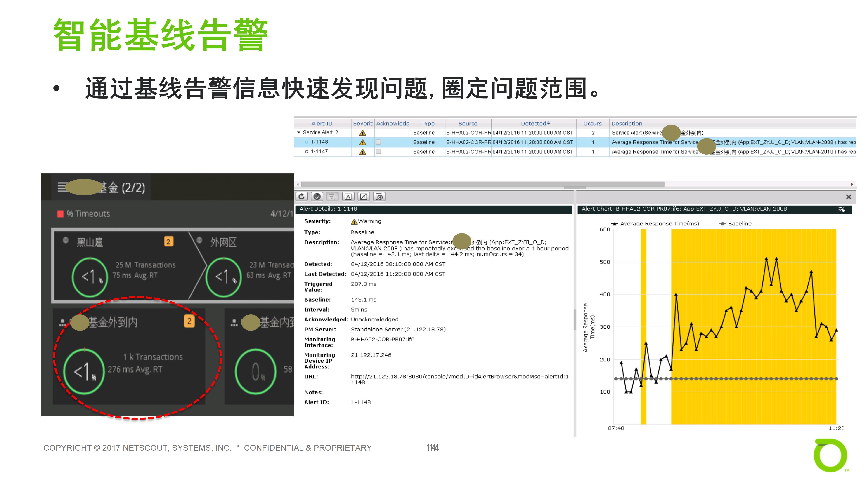The height and width of the screenshot is (488, 868).
Task: Click the red % Timeouts legend square
Action: [61, 213]
